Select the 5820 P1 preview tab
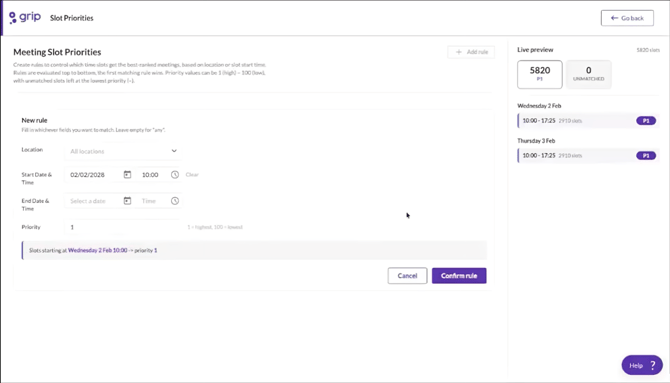670x383 pixels. click(x=540, y=74)
